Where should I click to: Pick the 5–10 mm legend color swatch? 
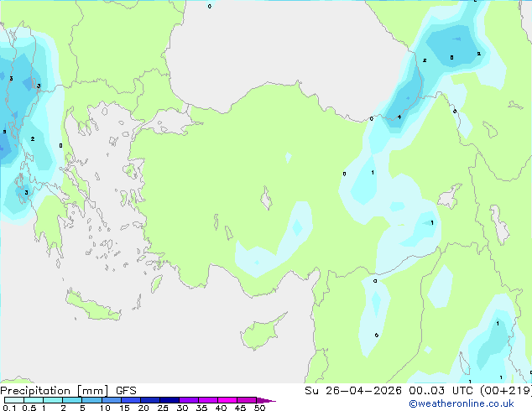[91, 400]
